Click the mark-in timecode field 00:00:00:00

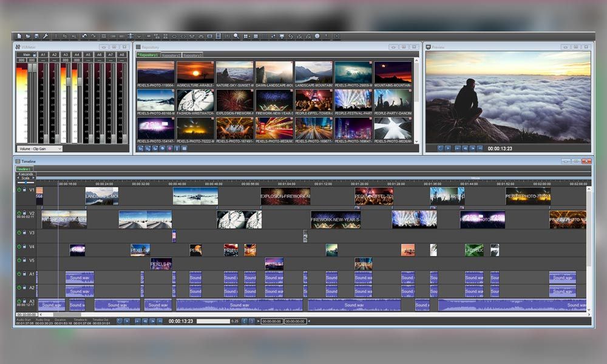pos(272,321)
